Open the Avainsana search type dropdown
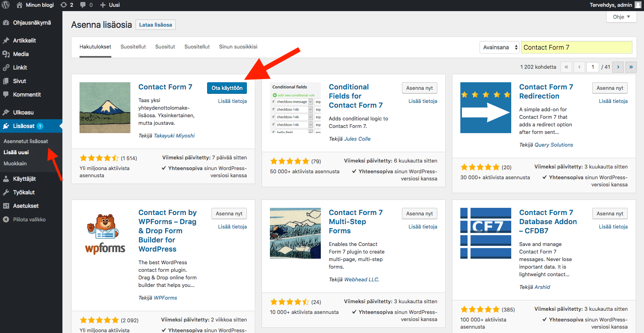Viewport: 644px width, 333px height. coord(500,47)
